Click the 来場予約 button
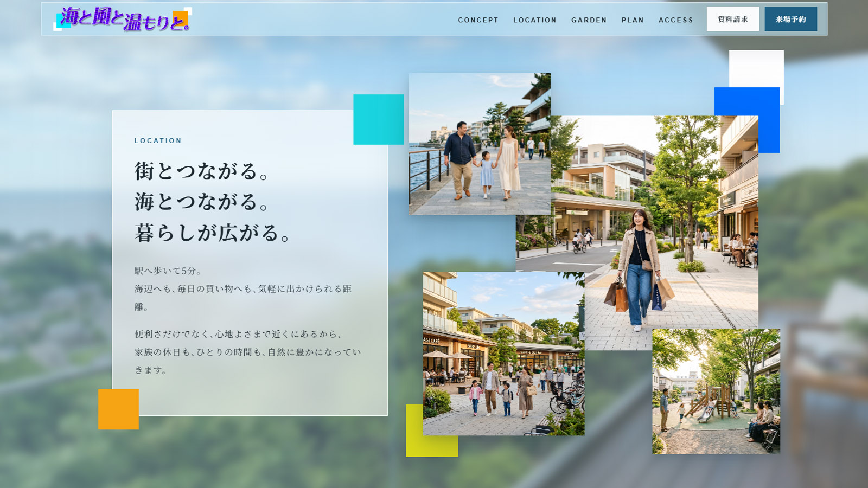This screenshot has height=488, width=868. (790, 19)
